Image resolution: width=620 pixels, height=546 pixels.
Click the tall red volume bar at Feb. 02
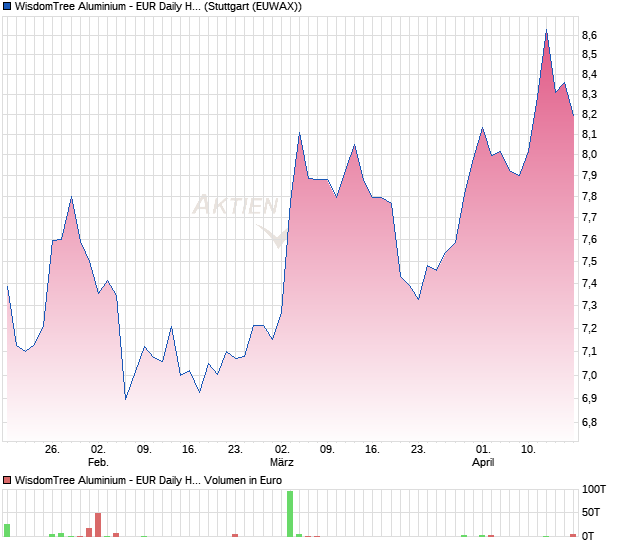[x=98, y=525]
